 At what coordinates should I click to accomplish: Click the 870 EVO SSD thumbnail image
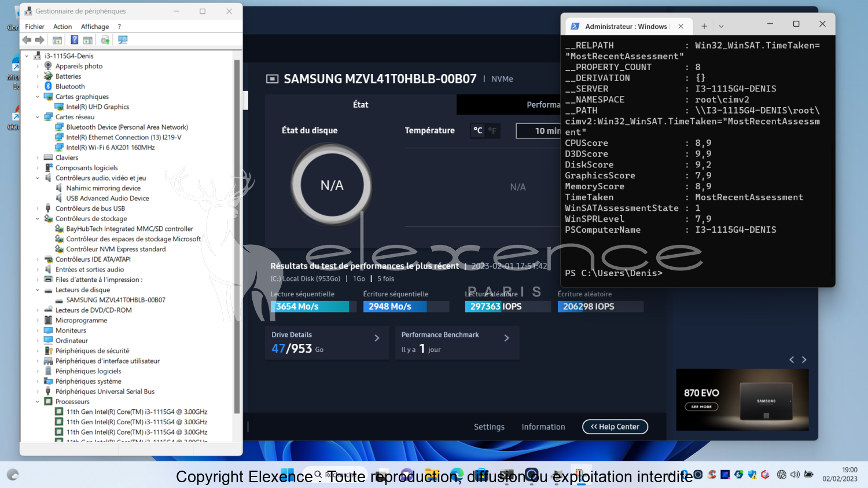click(x=766, y=400)
